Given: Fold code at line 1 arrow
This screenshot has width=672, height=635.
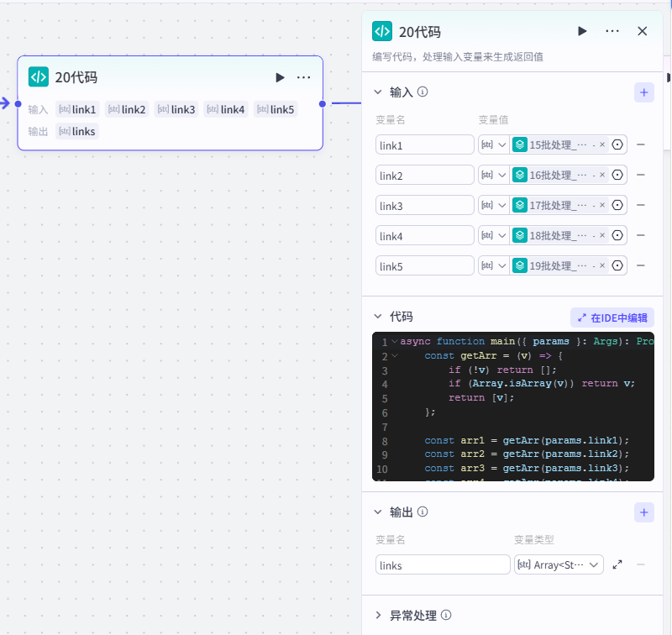Looking at the screenshot, I should pyautogui.click(x=395, y=342).
